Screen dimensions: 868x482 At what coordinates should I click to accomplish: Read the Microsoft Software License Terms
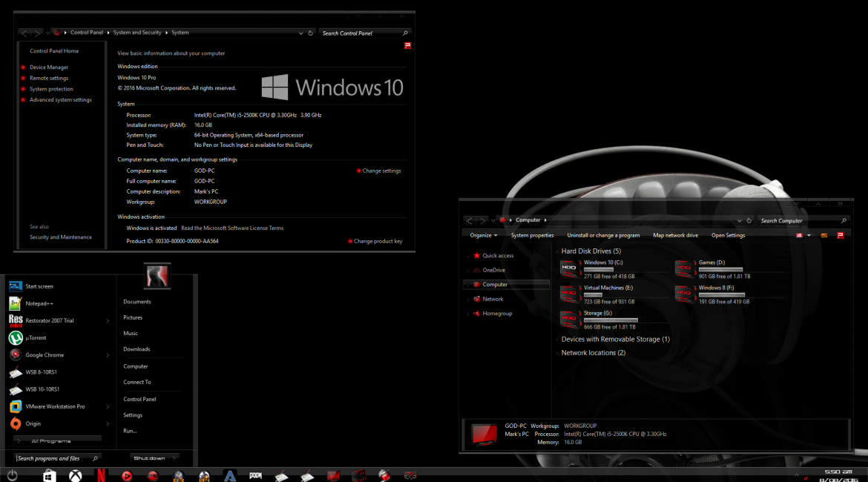point(232,228)
